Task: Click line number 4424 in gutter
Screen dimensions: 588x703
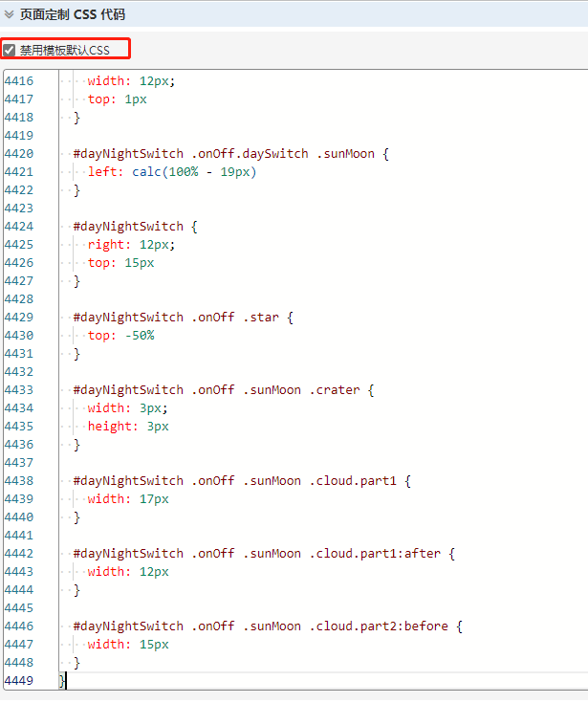Action: point(19,227)
